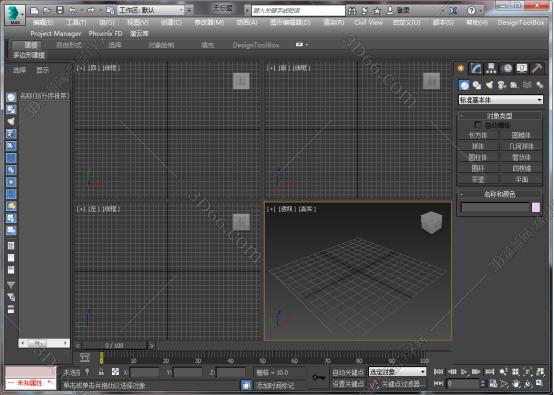Toggle the 自动栅格 checkbox
Image resolution: width=554 pixels, height=395 pixels.
click(477, 125)
